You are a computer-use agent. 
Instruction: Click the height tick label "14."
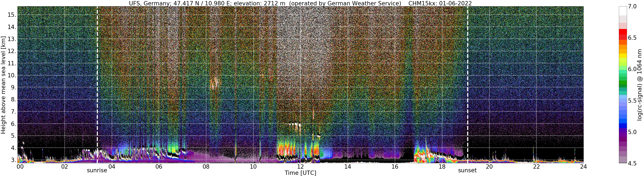click(12, 27)
